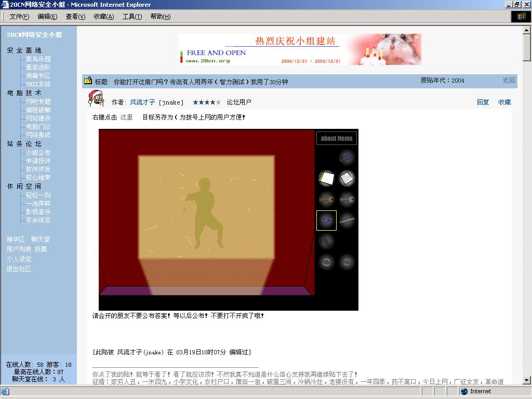The width and height of the screenshot is (532, 399).
Task: Open the 软件开发 forum in sidebar
Action: pyautogui.click(x=38, y=169)
